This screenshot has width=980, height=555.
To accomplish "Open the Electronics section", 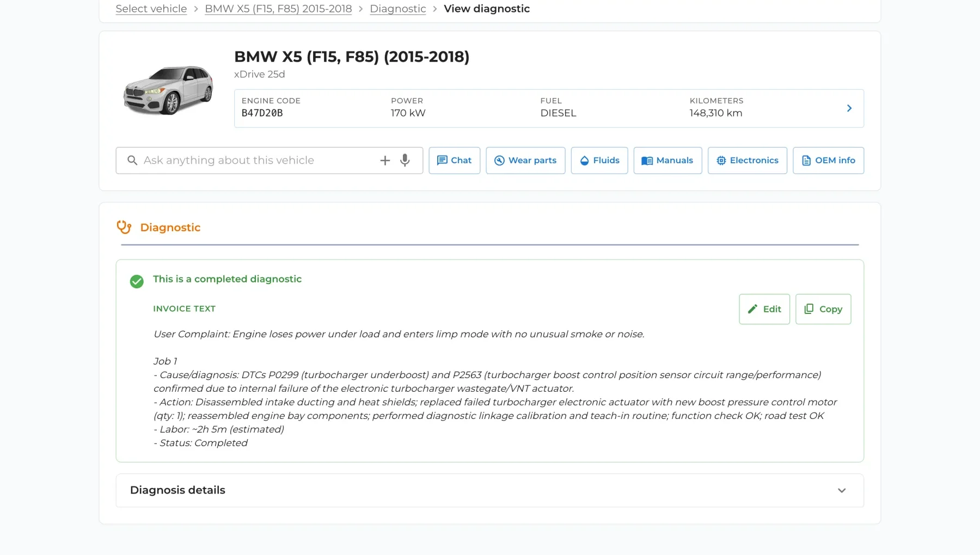I will click(x=748, y=161).
